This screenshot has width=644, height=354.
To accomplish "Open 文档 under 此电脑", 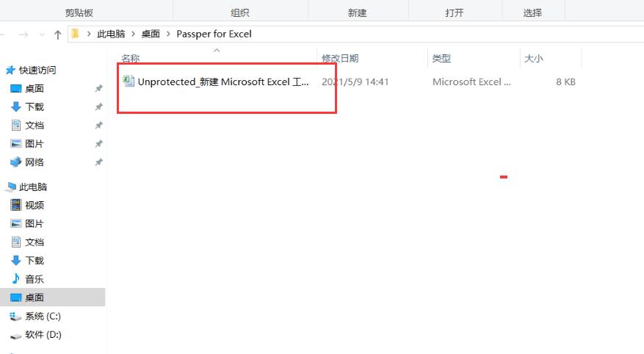I will 35,242.
